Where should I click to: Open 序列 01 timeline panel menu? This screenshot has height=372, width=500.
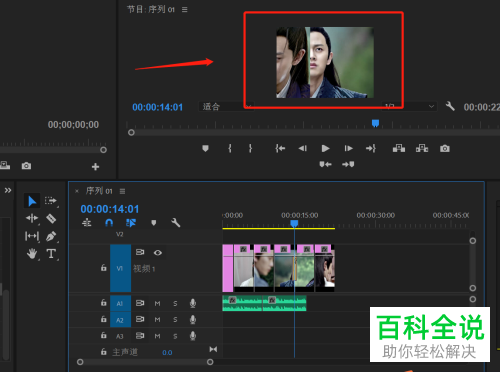tap(122, 191)
